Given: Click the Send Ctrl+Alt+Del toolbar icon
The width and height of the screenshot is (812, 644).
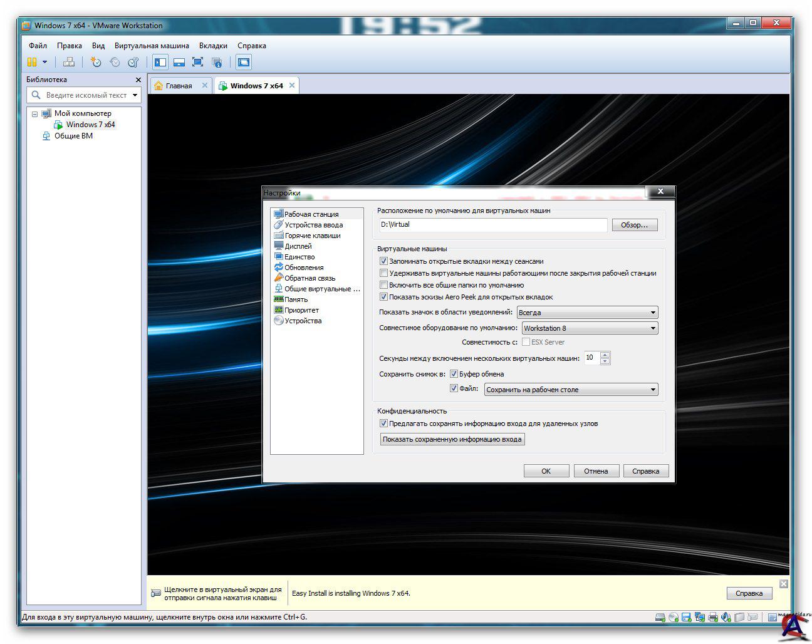Looking at the screenshot, I should 69,62.
